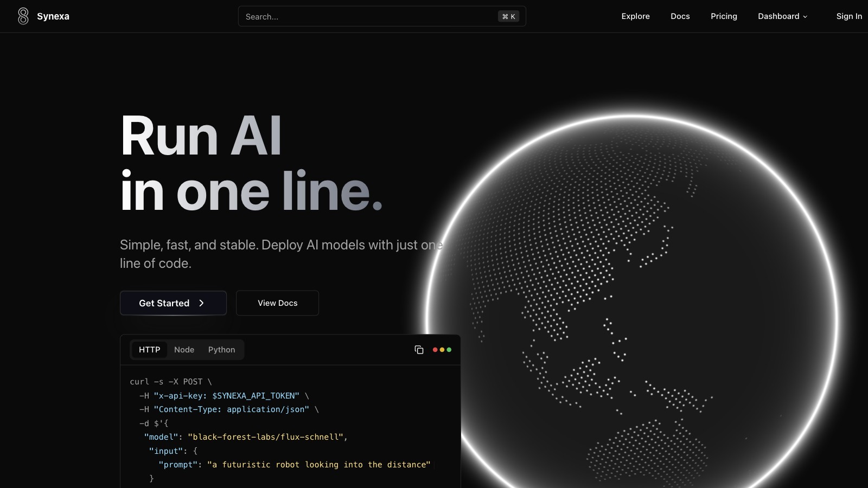Click the yellow dot in code panel
This screenshot has width=868, height=488.
click(x=442, y=350)
